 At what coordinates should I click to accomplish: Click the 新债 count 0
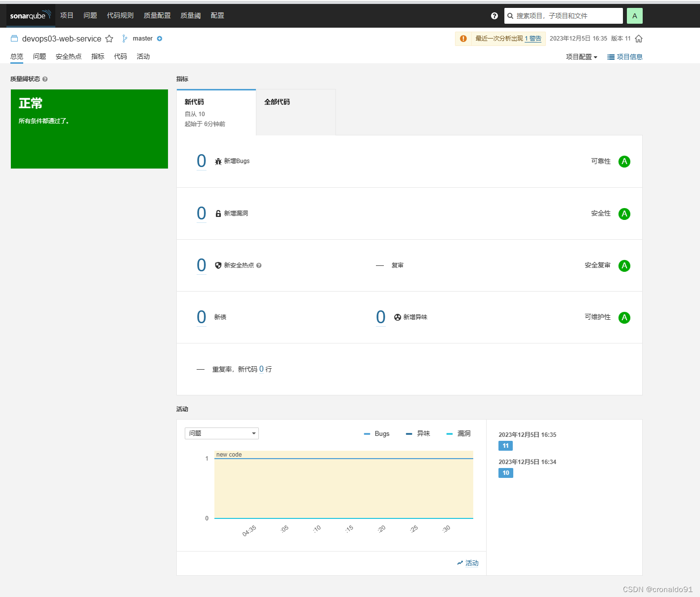(x=202, y=317)
